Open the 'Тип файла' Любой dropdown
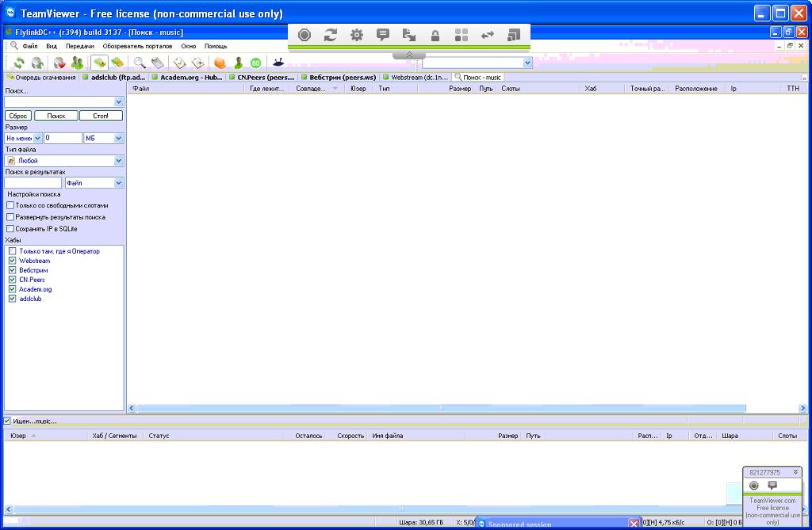Viewport: 812px width, 530px height. (x=119, y=161)
